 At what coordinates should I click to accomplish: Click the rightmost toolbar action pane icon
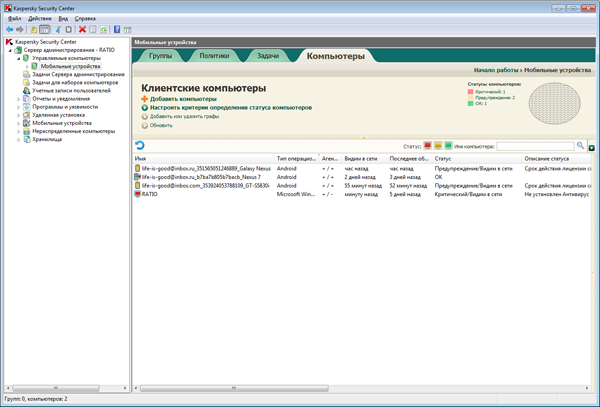(128, 29)
